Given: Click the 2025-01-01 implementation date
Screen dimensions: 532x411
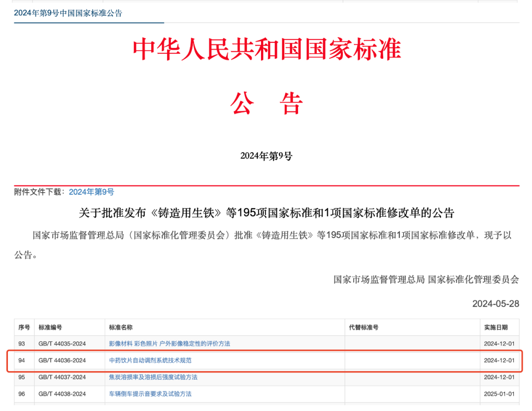Looking at the screenshot, I should 499,394.
